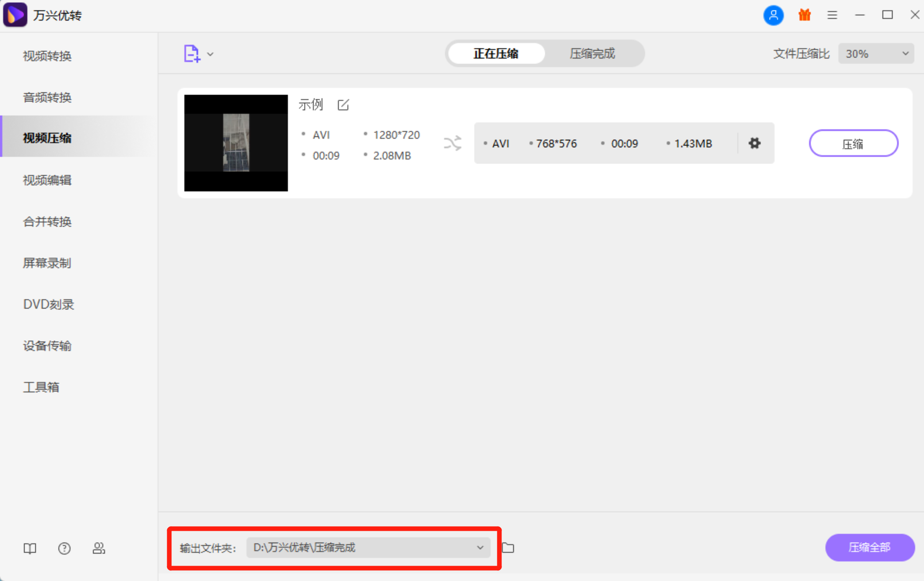Click the 压缩全部 button

pyautogui.click(x=870, y=548)
